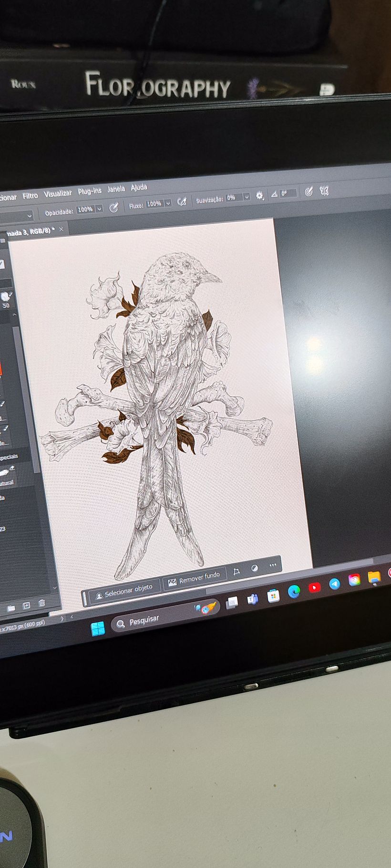Viewport: 391px width, 868px height.
Task: Toggle pressure for opacity icon
Action: point(114,208)
